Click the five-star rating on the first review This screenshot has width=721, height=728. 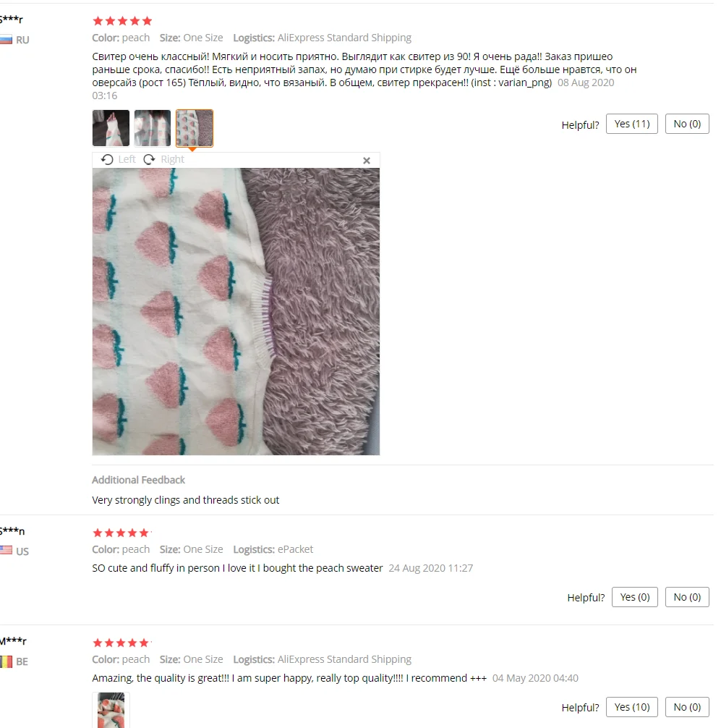[x=122, y=21]
